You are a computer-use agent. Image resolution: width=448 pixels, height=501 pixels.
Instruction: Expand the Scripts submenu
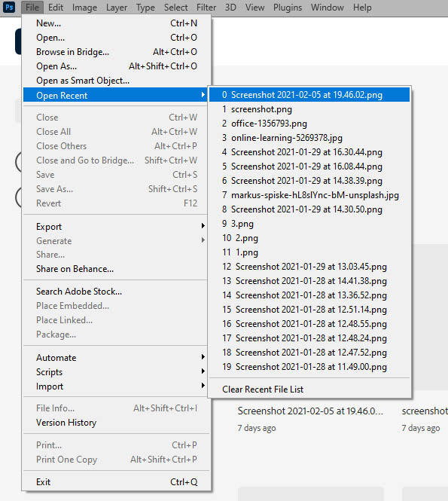(x=117, y=372)
